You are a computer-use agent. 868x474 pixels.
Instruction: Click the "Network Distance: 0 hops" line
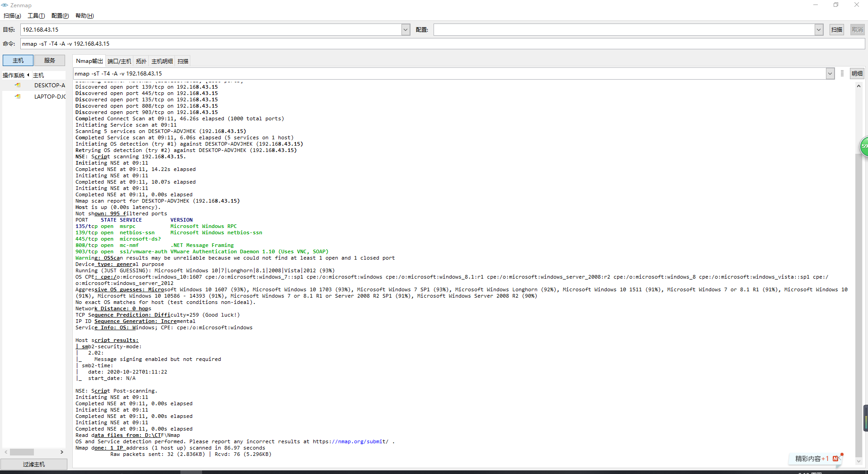point(113,308)
